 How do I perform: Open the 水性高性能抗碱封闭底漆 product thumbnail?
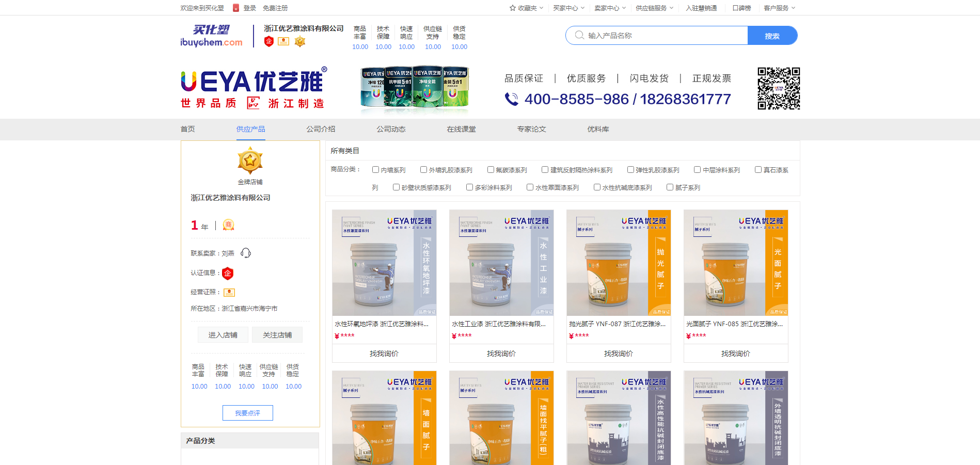pos(619,418)
